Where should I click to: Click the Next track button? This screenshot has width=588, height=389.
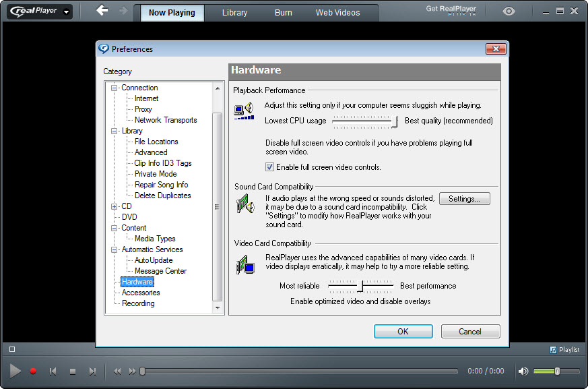(92, 371)
